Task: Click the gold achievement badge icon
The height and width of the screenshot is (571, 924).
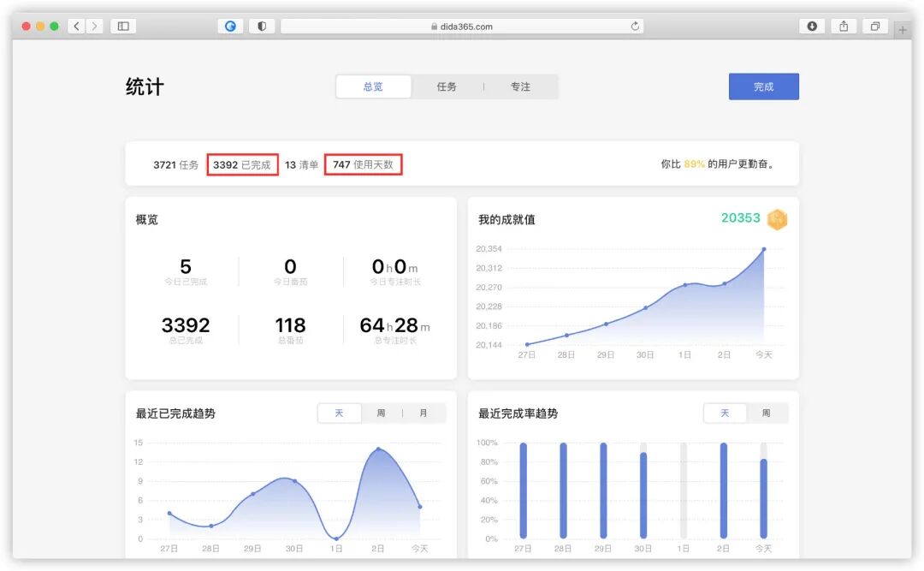Action: pos(777,219)
